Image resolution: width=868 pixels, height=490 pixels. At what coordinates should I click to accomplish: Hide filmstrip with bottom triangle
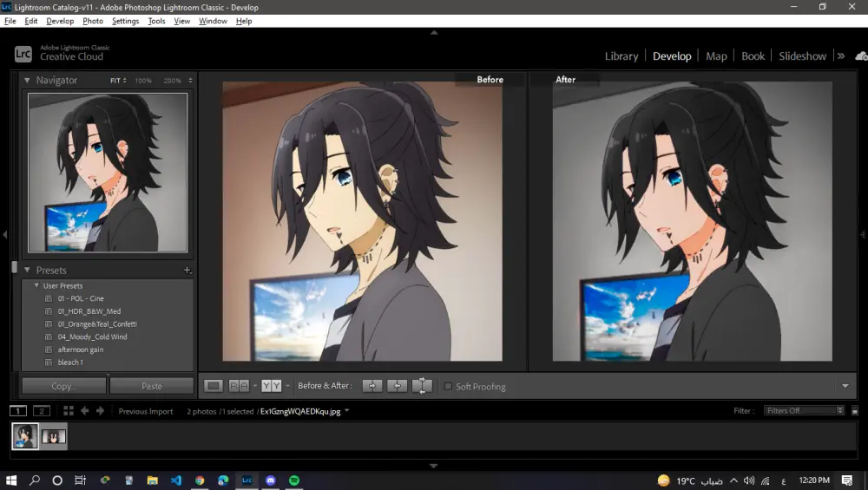[434, 467]
